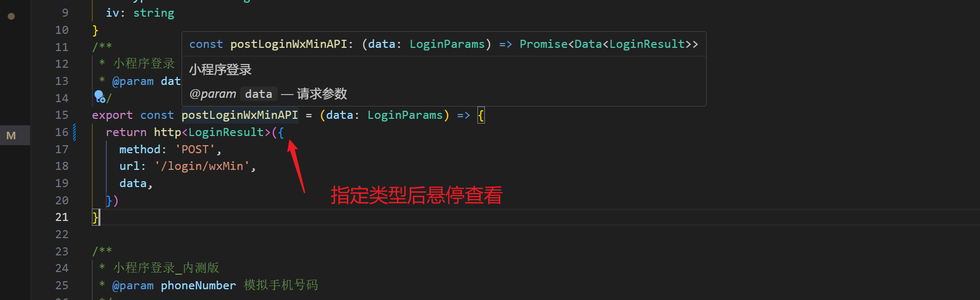The image size is (980, 300).
Task: Click the phoneNumber param on line 25
Action: coord(198,285)
